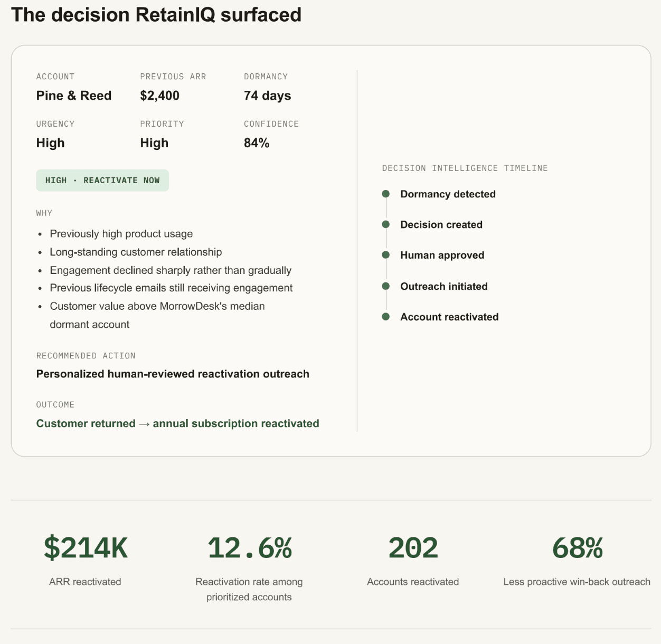Select the 'Long-standing customer relationship' reason

tap(136, 252)
